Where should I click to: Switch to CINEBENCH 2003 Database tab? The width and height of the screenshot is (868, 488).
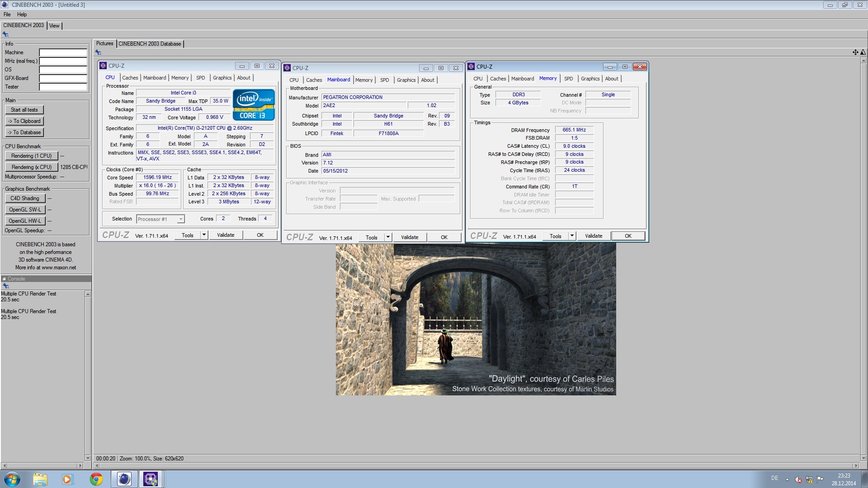(150, 44)
